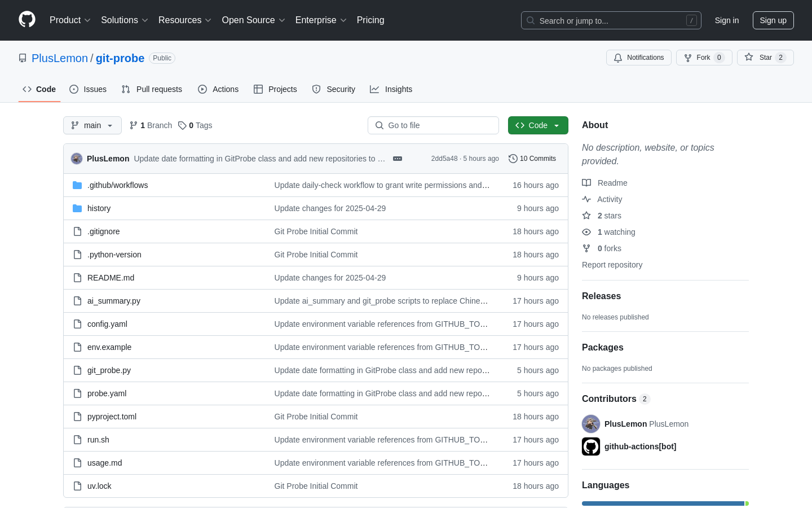Viewport: 812px width, 508px height.
Task: Open the git_probe.py file
Action: click(x=109, y=370)
